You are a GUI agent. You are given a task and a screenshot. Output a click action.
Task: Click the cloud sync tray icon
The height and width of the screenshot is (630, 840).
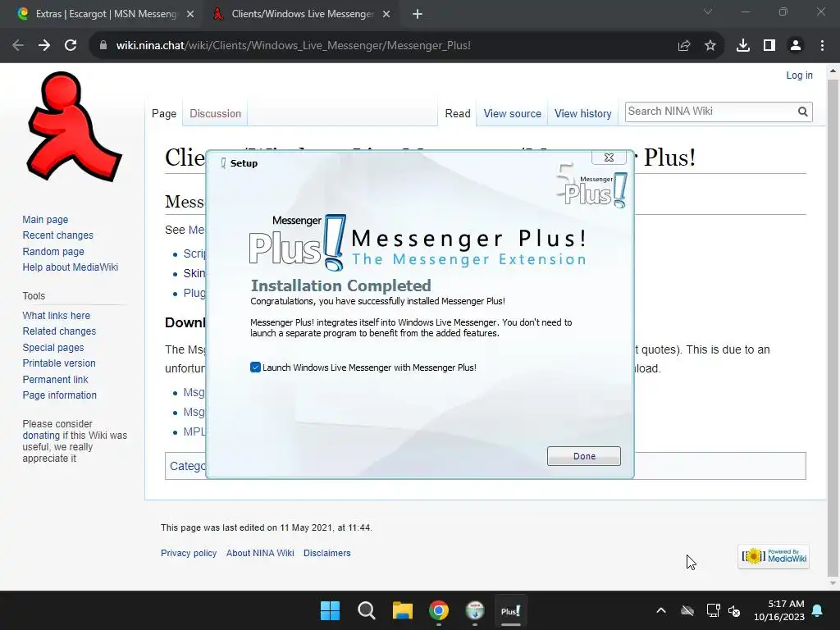[x=687, y=610]
